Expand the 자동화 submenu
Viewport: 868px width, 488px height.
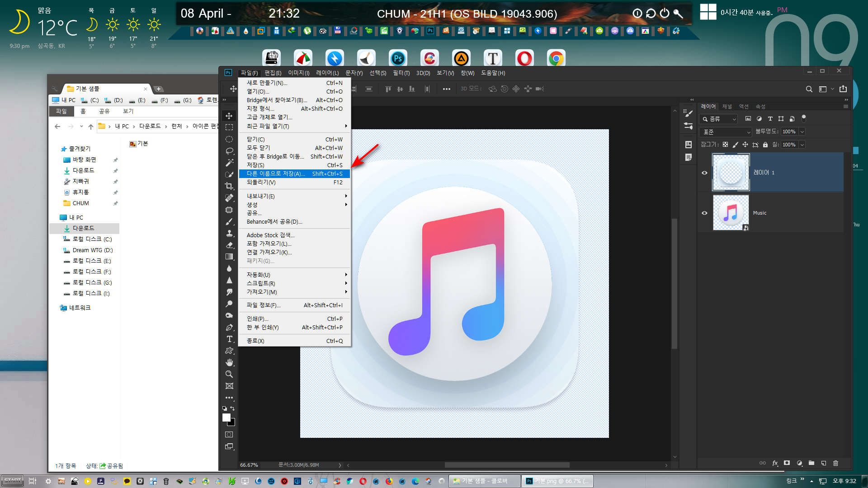coord(294,275)
